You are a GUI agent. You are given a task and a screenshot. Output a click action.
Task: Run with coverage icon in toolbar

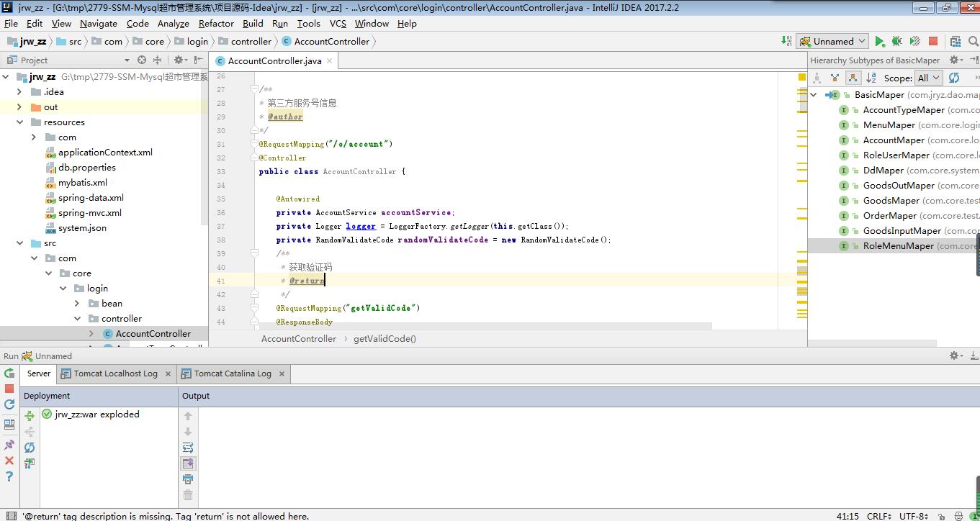(x=915, y=42)
